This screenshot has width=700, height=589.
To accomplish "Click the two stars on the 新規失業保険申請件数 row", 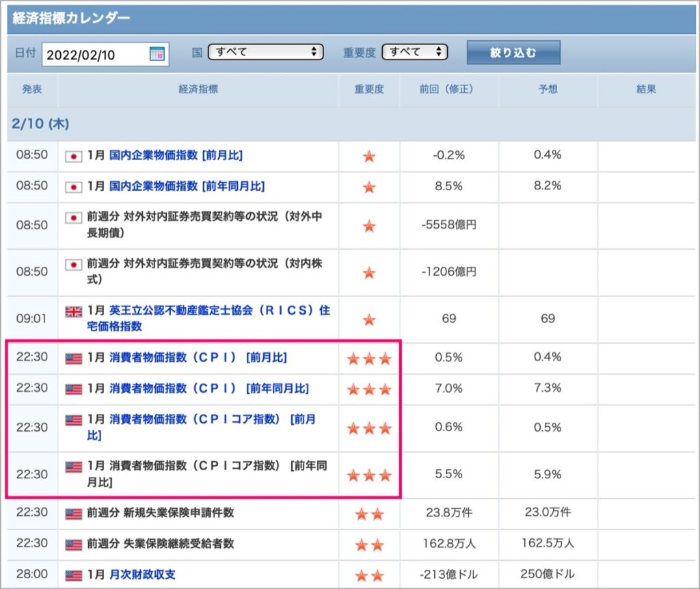I will click(x=369, y=514).
